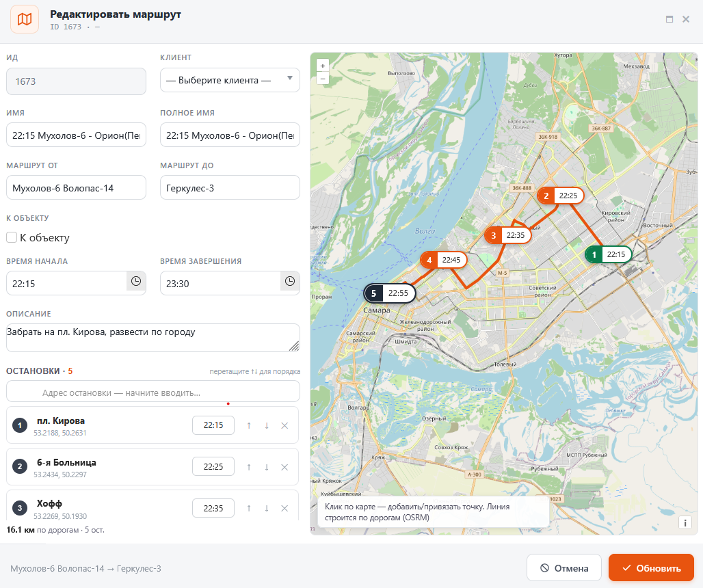Image resolution: width=703 pixels, height=588 pixels.
Task: Focus the stop address search field
Action: pos(153,392)
